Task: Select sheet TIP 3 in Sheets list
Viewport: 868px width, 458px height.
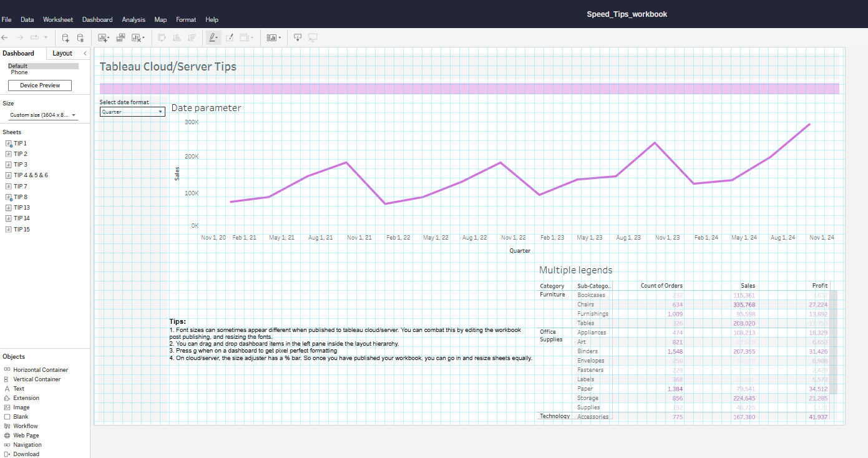Action: tap(20, 165)
